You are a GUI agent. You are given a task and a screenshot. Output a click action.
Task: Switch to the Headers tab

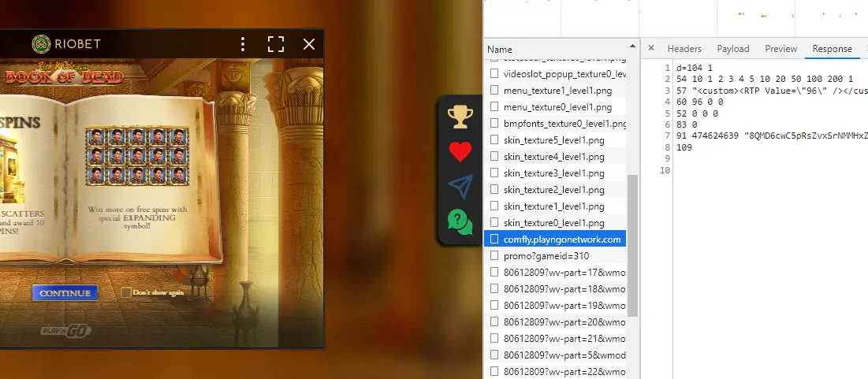point(684,49)
